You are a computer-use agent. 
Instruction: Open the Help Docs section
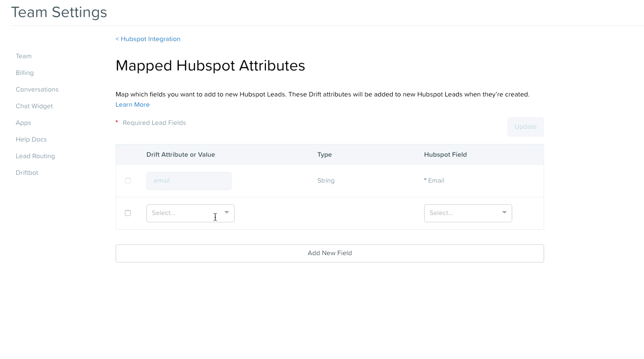point(31,140)
